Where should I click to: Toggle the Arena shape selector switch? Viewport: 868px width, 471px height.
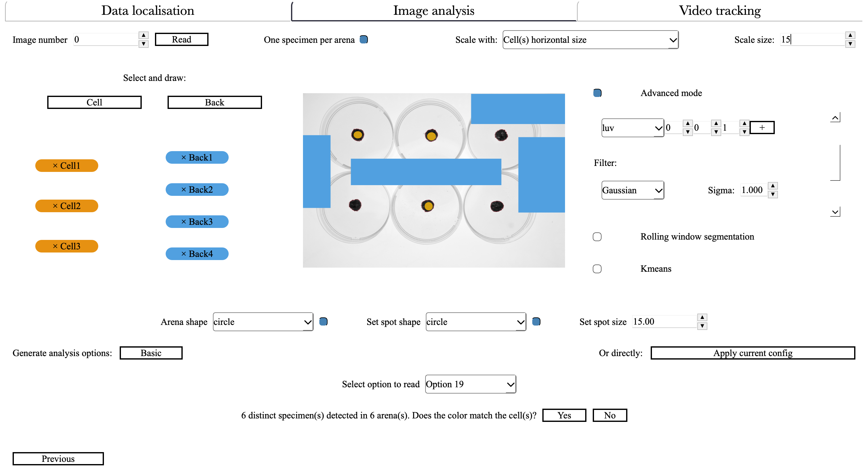323,322
